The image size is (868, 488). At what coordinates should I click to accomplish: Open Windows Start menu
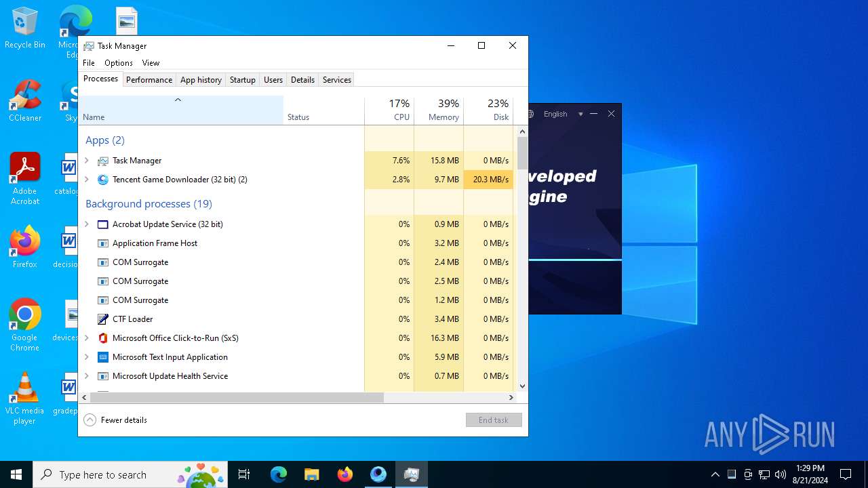16,474
